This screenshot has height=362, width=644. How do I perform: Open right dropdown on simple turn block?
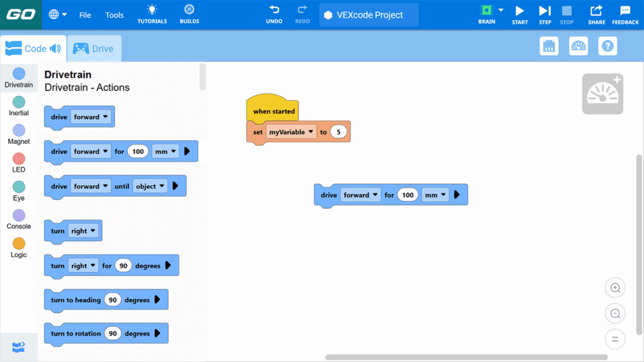83,231
